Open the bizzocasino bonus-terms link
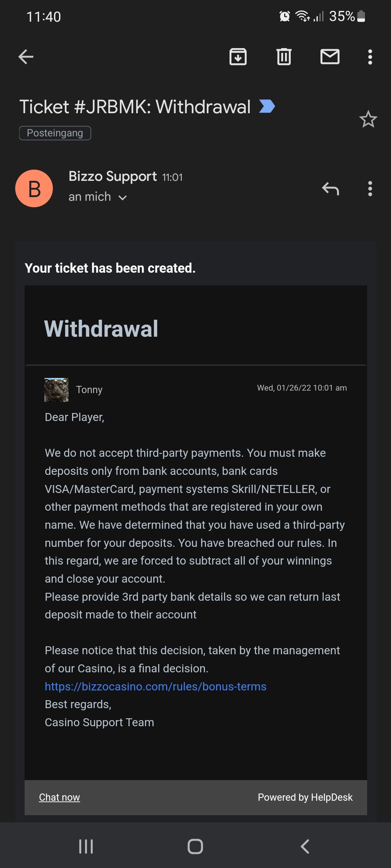Viewport: 391px width, 868px height. coord(155,686)
